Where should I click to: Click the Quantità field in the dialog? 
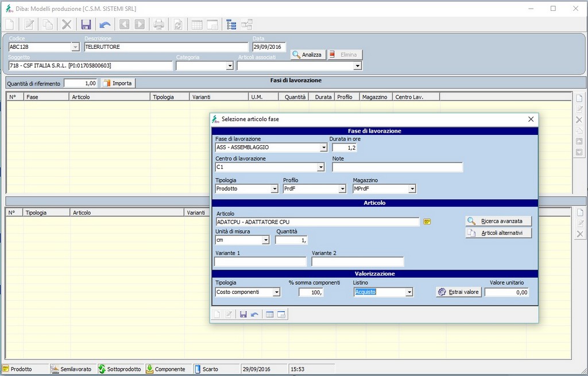pos(291,241)
